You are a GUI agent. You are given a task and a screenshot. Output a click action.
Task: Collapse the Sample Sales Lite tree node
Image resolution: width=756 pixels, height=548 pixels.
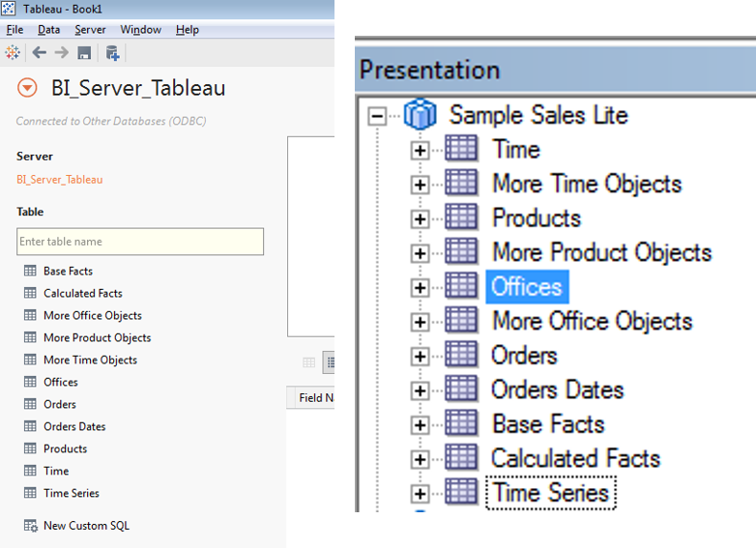point(376,116)
